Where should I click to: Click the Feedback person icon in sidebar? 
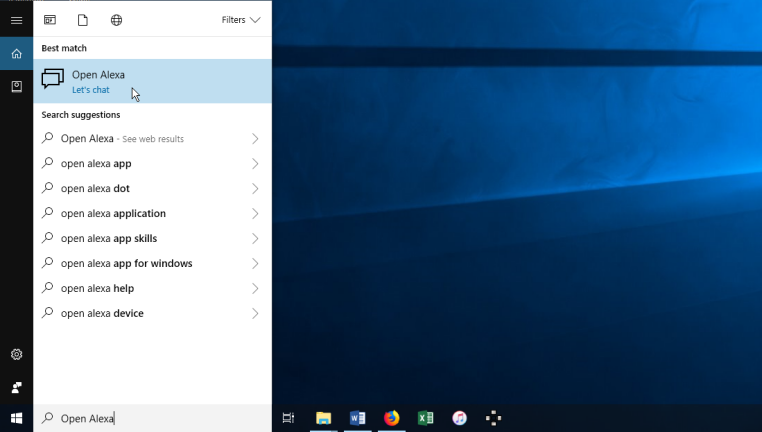[x=17, y=387]
